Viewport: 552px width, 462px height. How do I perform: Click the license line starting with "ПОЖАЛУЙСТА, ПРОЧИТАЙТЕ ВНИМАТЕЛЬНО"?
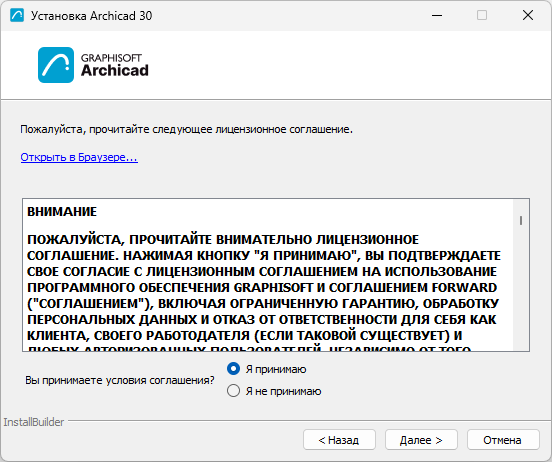click(x=223, y=239)
